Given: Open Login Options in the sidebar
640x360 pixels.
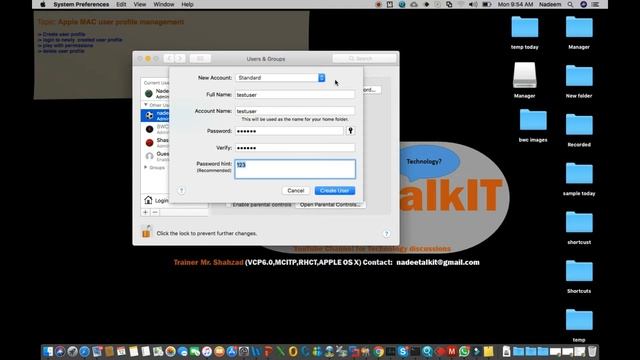Looking at the screenshot, I should 156,200.
